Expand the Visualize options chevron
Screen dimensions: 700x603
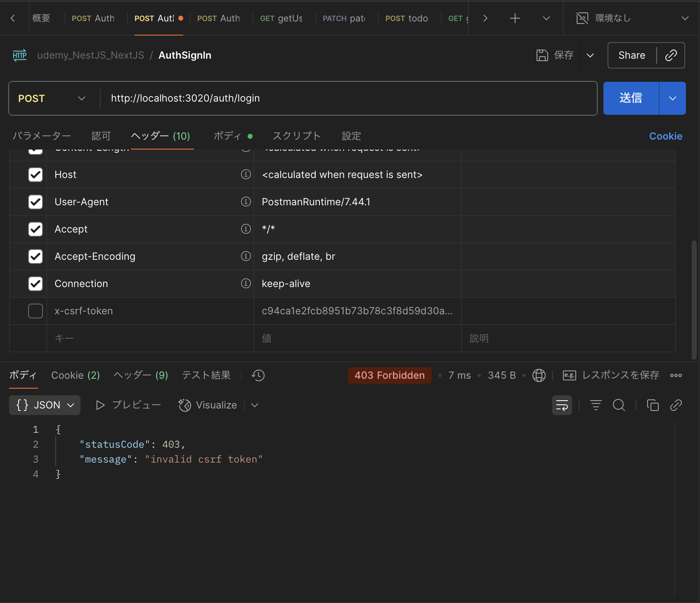coord(255,405)
